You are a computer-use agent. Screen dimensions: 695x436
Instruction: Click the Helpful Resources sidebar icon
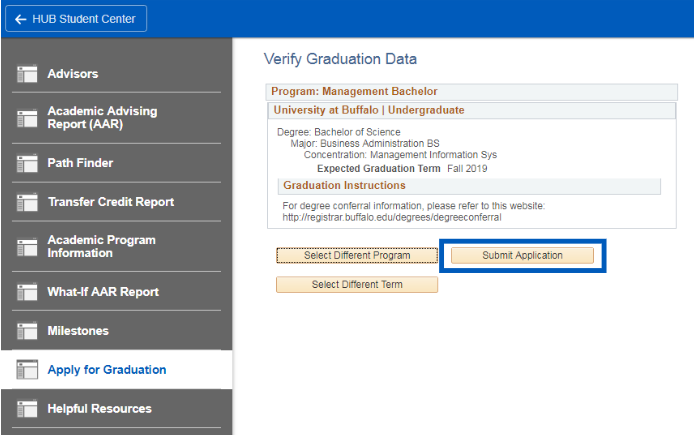(27, 409)
